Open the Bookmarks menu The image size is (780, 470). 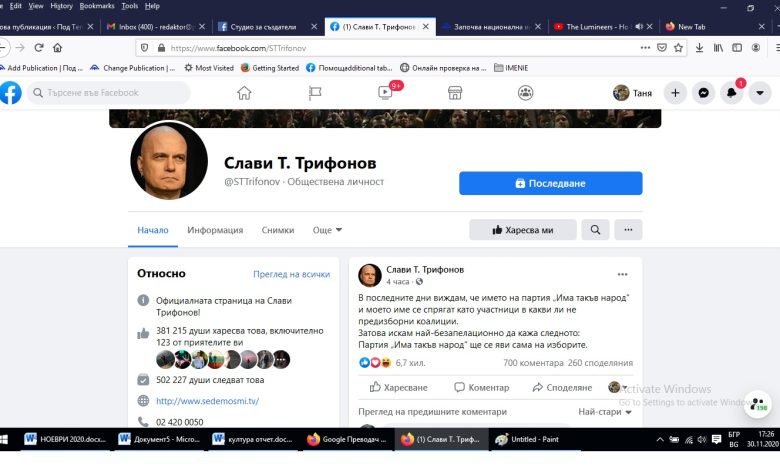[97, 6]
